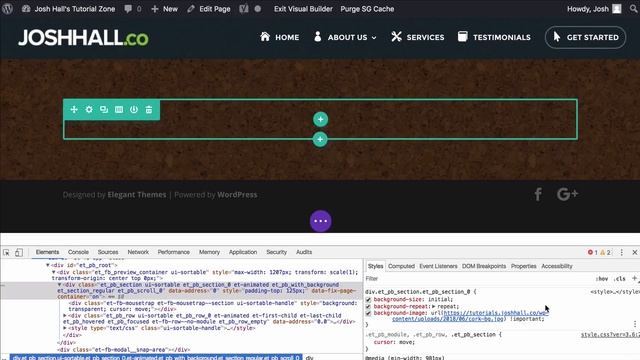Click New in the admin bar
The height and width of the screenshot is (360, 640).
[x=164, y=9]
